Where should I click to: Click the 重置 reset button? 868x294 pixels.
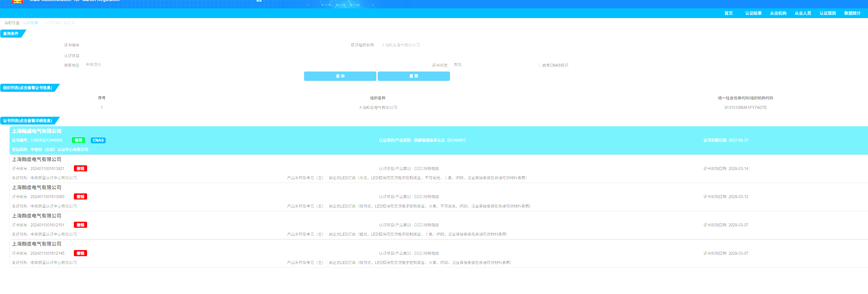(413, 76)
